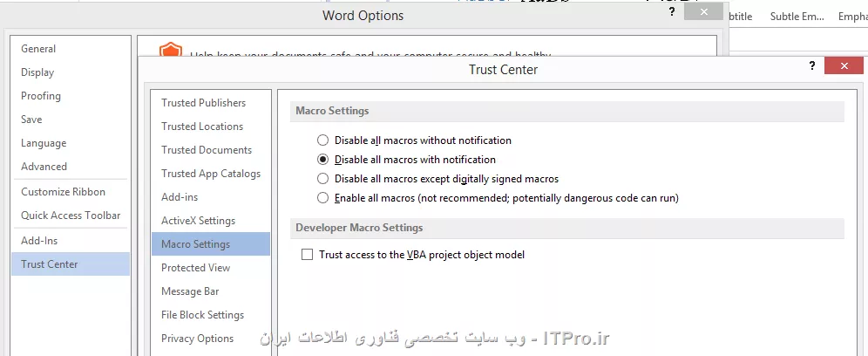Open Trusted Locations section
The image size is (868, 356).
tap(211, 127)
